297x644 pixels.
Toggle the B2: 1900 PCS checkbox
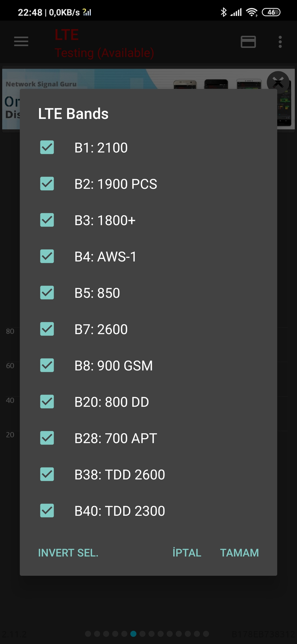[47, 184]
